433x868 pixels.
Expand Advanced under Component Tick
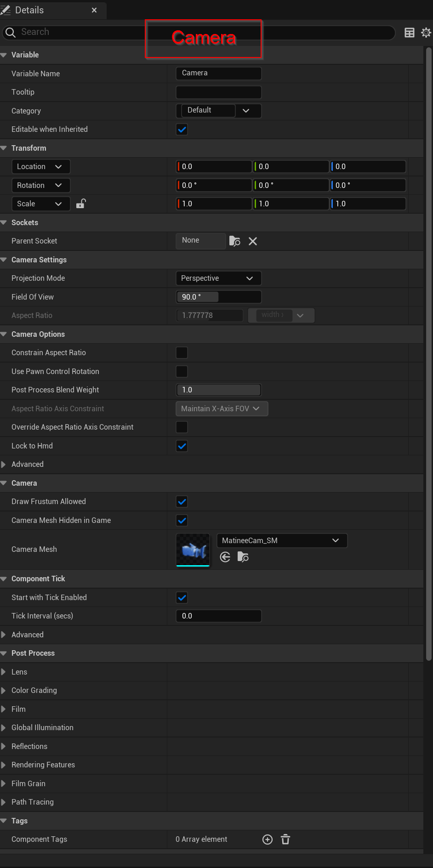click(x=4, y=635)
